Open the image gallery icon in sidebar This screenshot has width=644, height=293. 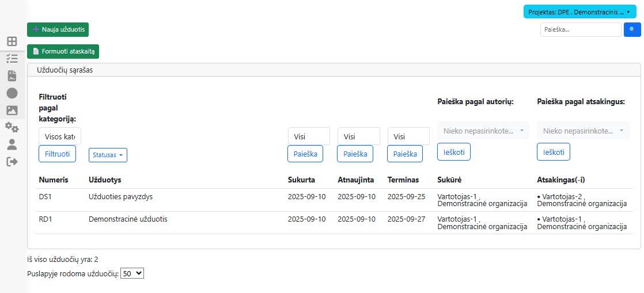click(12, 110)
